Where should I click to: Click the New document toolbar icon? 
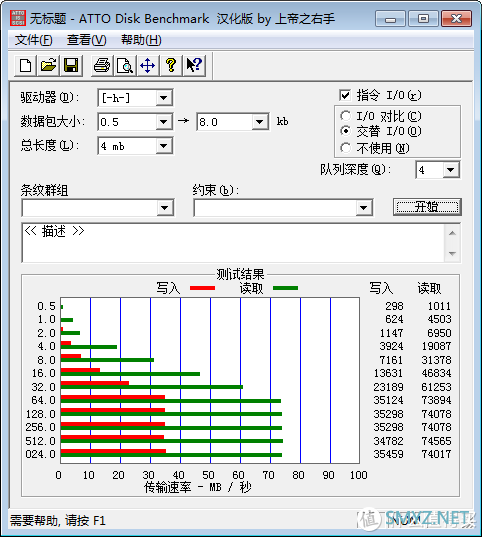pos(25,65)
